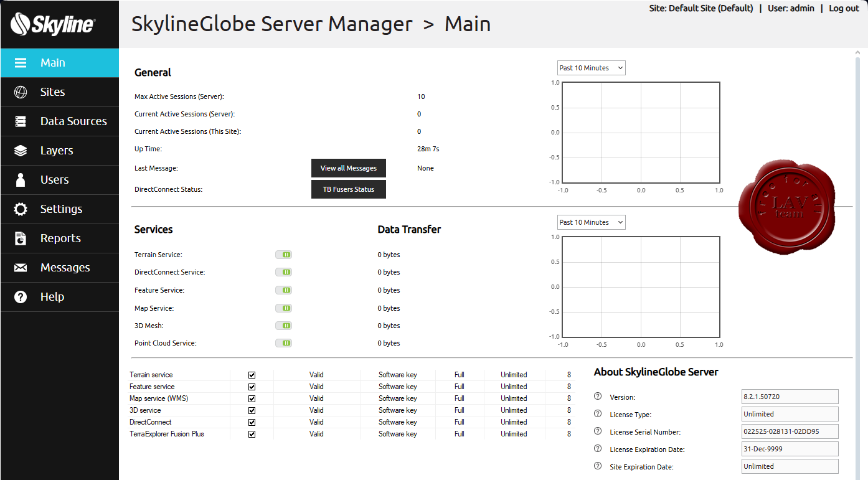Viewport: 868px width, 480px height.
Task: Click Software key in DirectConnect row
Action: point(398,422)
